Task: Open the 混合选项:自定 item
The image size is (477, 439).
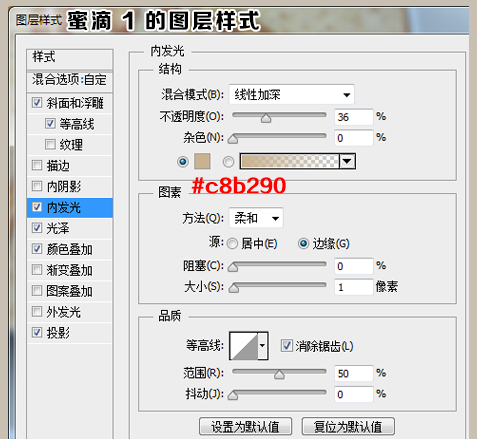Action: click(70, 80)
